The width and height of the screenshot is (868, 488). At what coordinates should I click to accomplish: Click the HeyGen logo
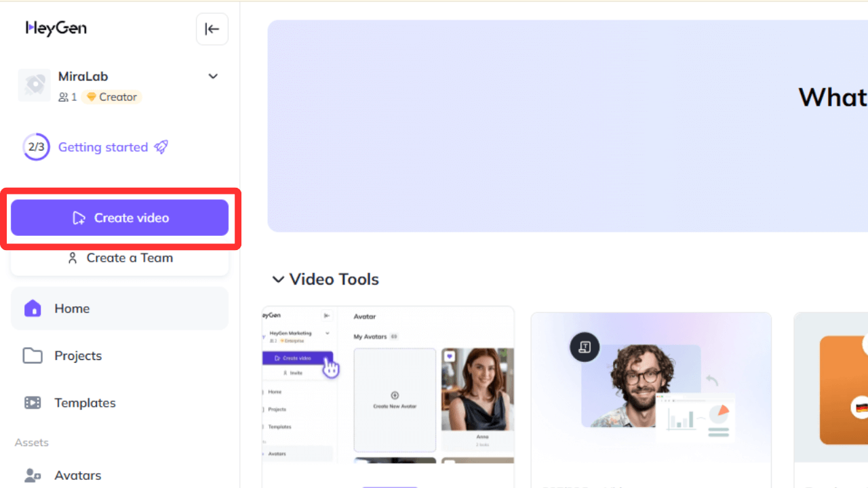point(56,28)
